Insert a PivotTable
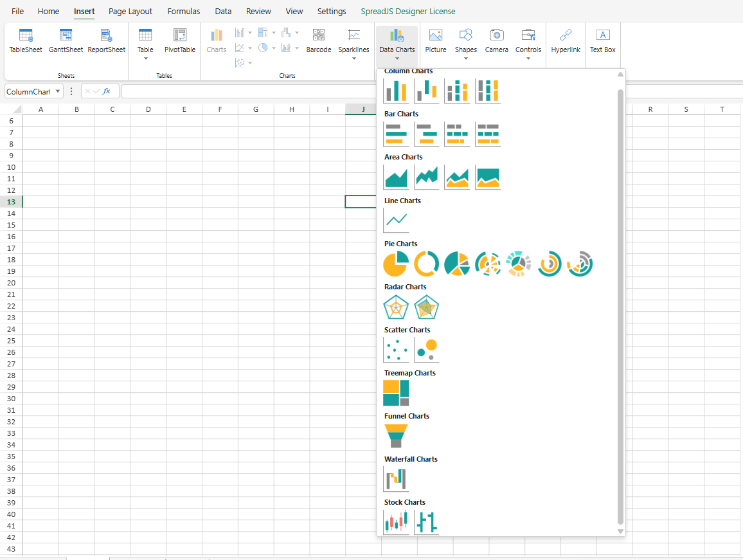 180,41
